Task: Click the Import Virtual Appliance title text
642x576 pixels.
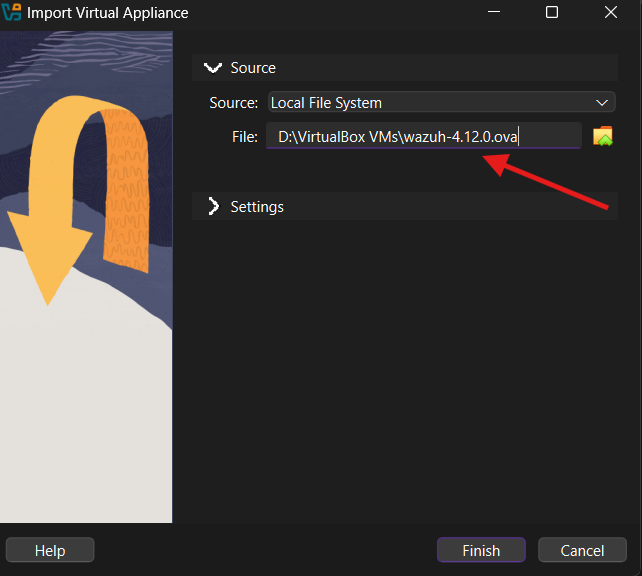Action: [107, 13]
